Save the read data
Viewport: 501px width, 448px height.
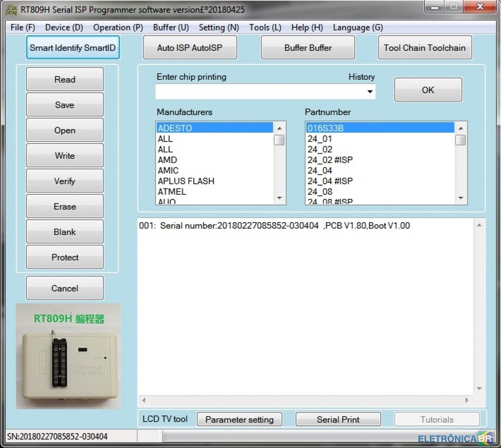[x=65, y=105]
